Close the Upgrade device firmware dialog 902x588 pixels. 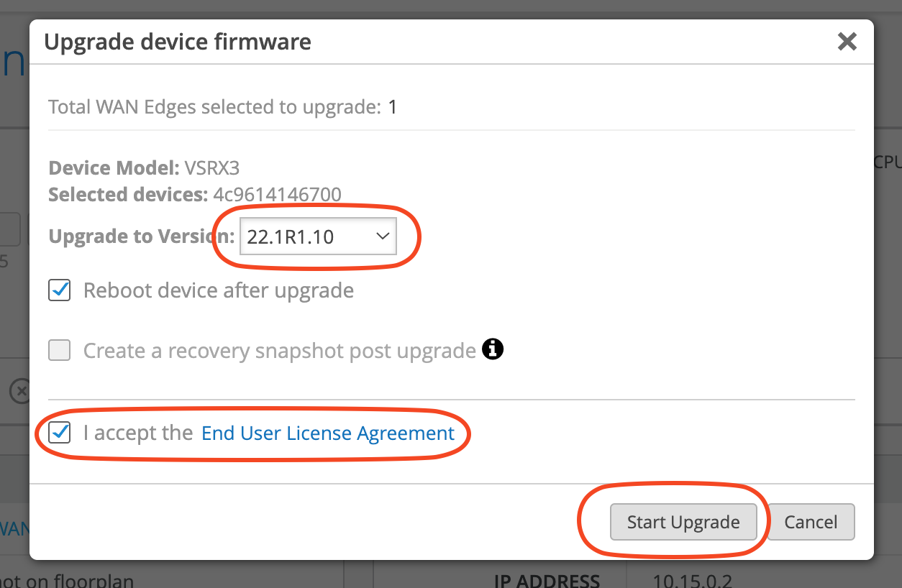[x=847, y=42]
